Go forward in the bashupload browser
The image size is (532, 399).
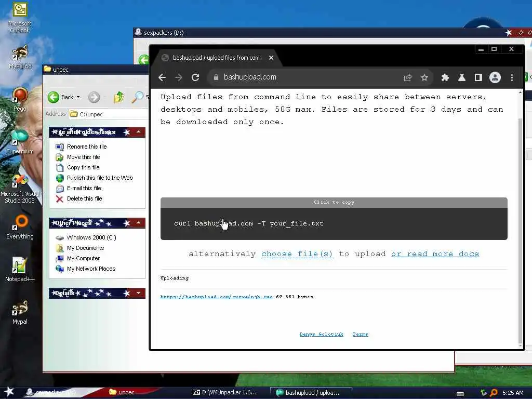pos(179,77)
